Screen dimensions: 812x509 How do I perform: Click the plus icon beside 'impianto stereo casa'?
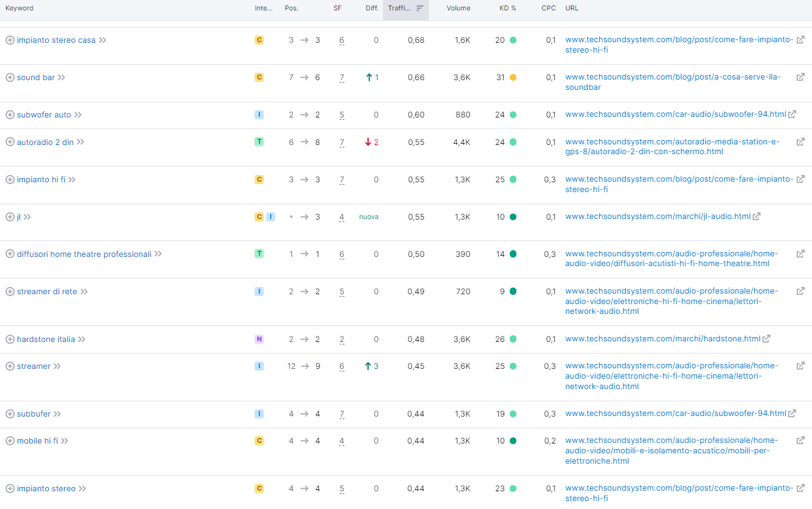click(10, 40)
